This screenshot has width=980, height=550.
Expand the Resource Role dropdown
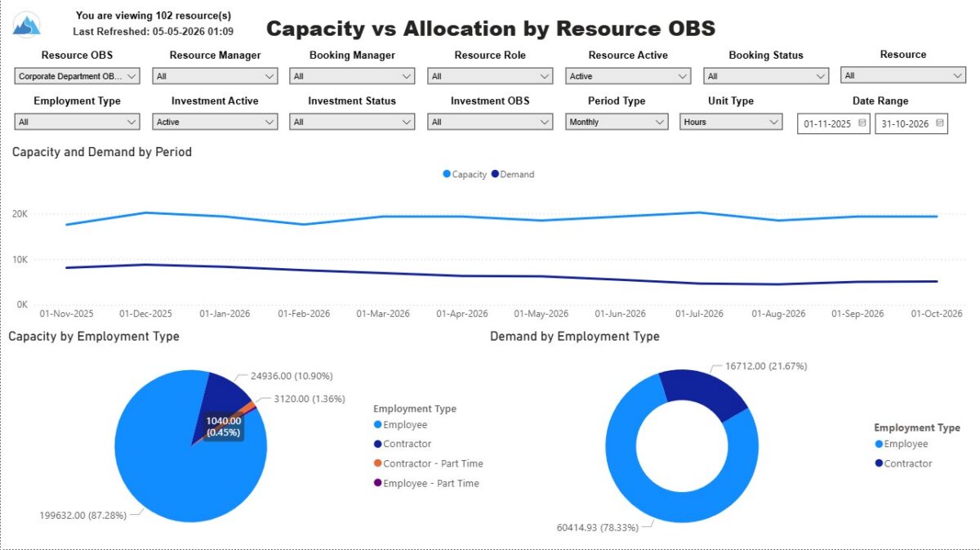490,76
